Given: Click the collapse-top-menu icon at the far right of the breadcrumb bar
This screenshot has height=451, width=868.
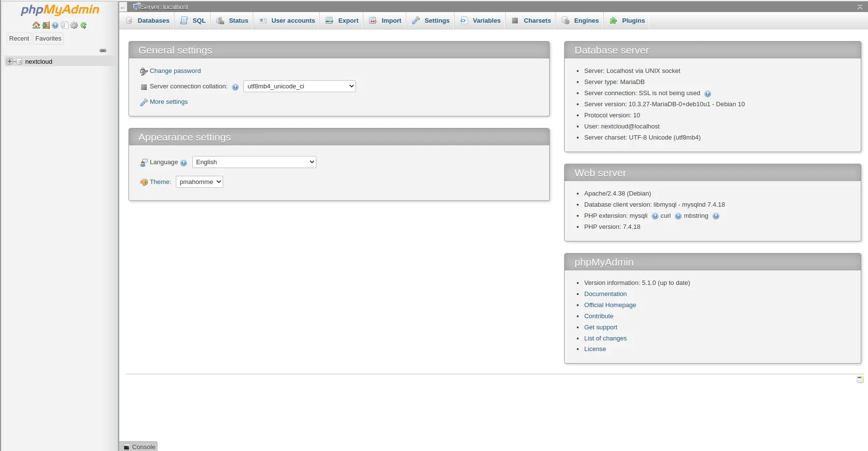Looking at the screenshot, I should (860, 7).
